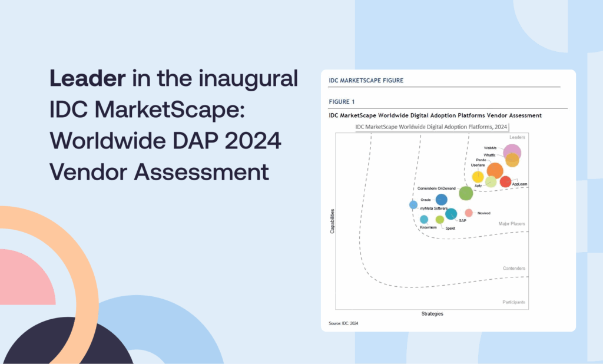Click the Oracle label
Screen dimensions: 603x364
[x=426, y=200]
